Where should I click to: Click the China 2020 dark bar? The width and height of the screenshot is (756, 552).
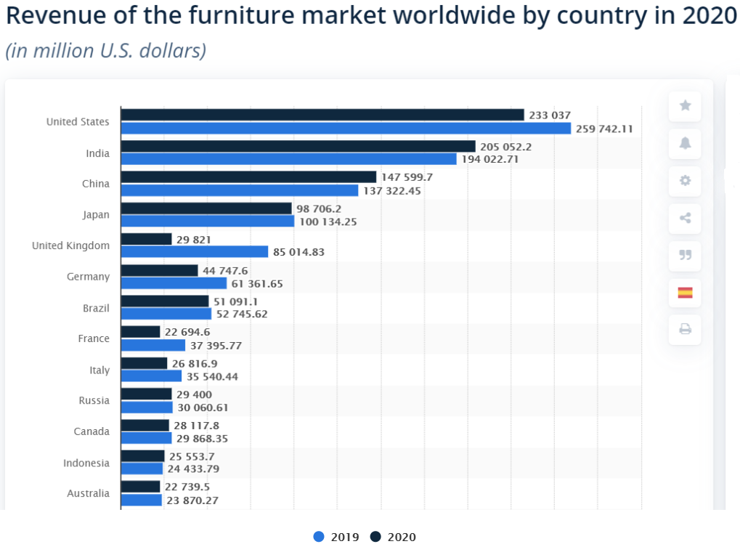click(x=248, y=177)
